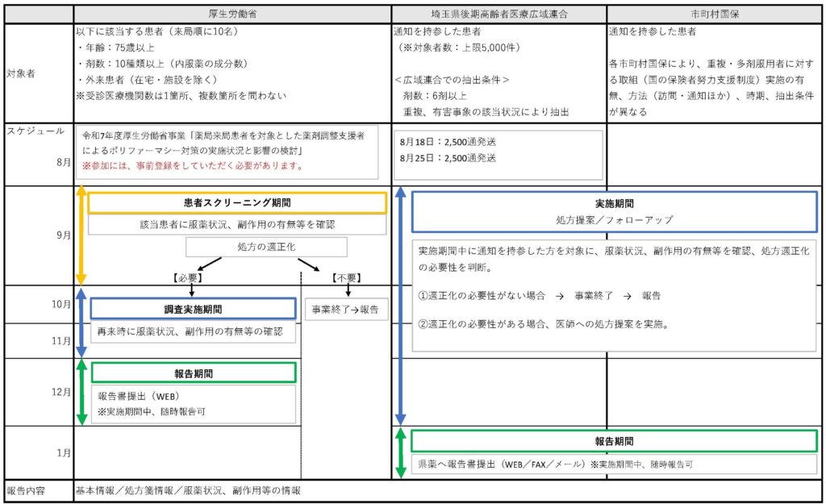
Task: Click the note ※対象者数：上限5,000件
Action: point(458,48)
